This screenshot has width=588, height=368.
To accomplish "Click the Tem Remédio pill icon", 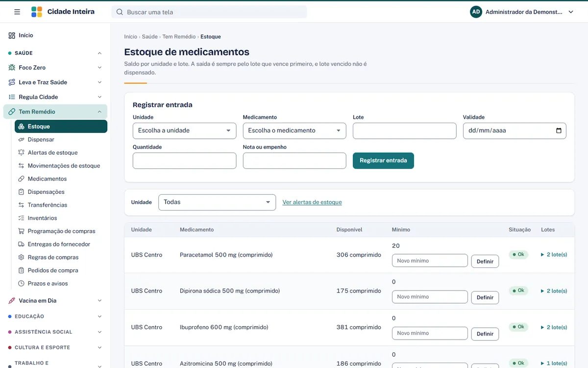I will [12, 112].
